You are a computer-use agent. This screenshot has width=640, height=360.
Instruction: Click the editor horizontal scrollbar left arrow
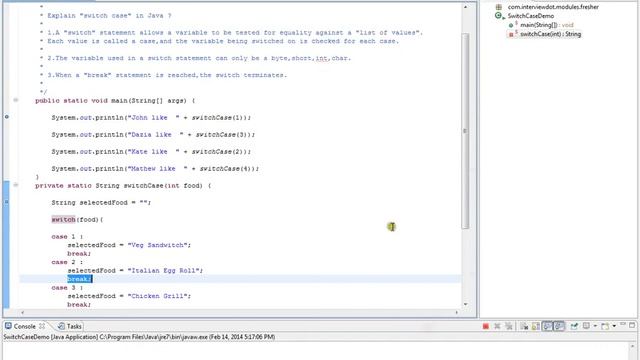tap(22, 313)
